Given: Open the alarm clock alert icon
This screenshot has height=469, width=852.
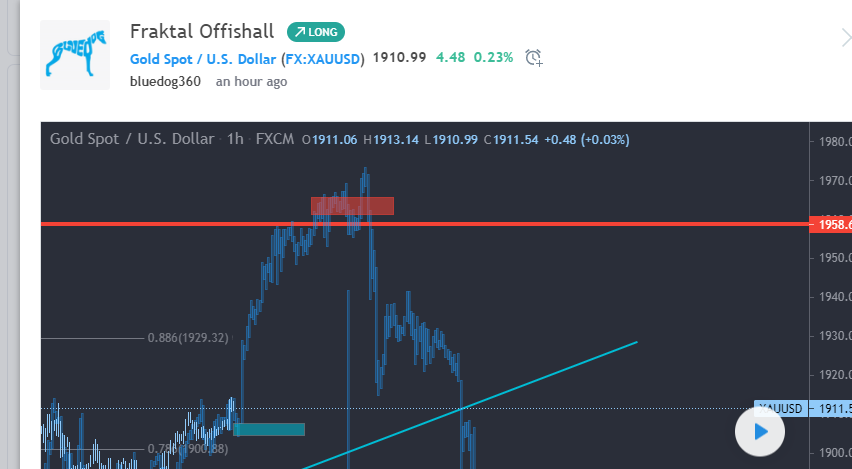Looking at the screenshot, I should [534, 58].
